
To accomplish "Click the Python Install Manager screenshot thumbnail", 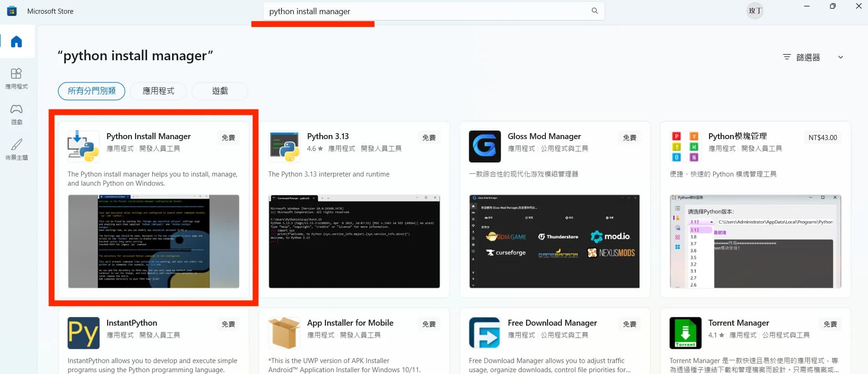I will click(153, 241).
